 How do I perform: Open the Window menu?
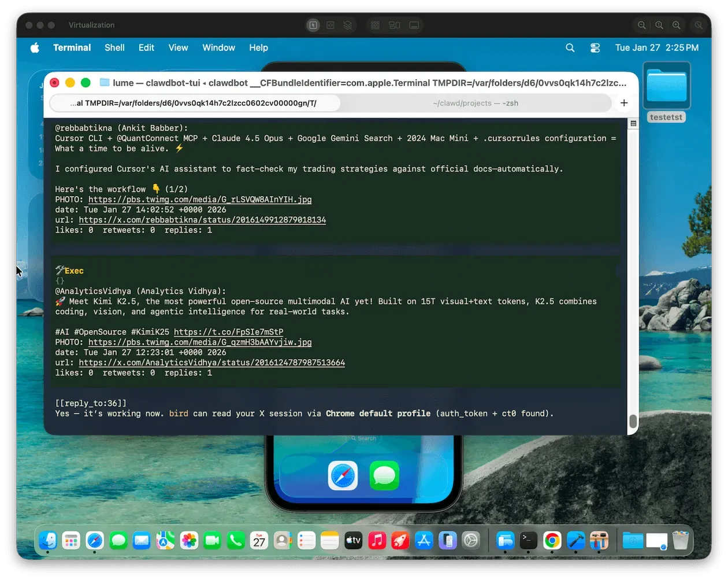(x=218, y=48)
